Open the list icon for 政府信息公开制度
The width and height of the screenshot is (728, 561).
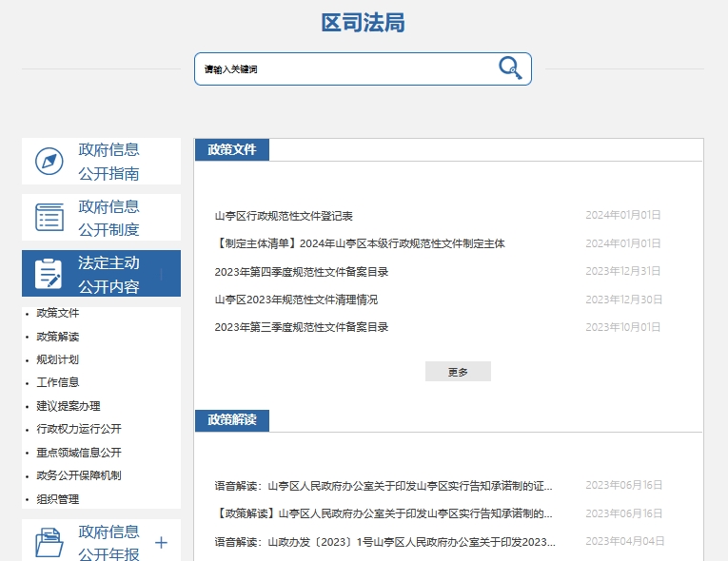coord(49,217)
